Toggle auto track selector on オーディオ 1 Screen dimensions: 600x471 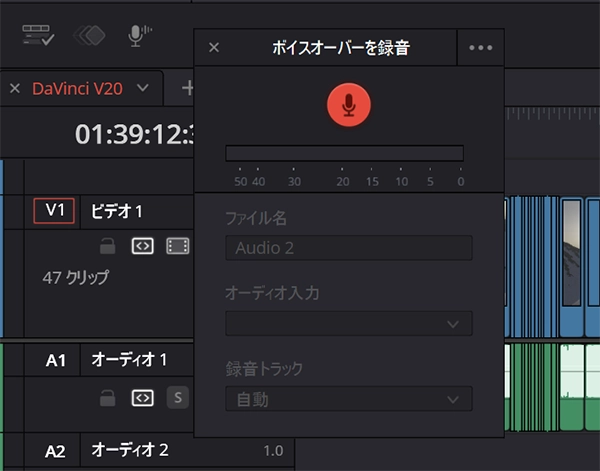pos(142,397)
